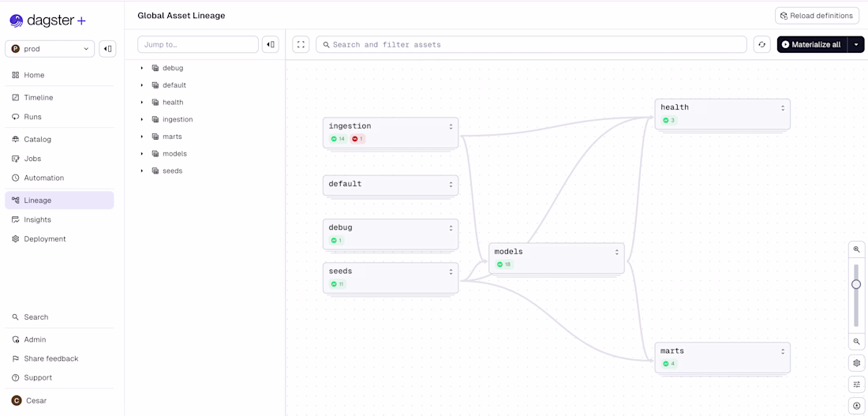The image size is (868, 416).
Task: Refresh the asset lineage graph
Action: [x=761, y=45]
